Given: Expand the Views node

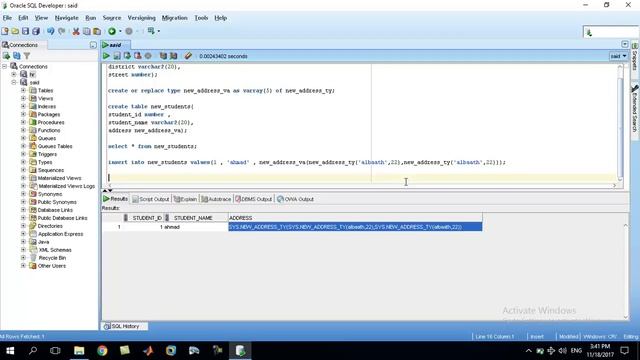Looking at the screenshot, I should click(23, 98).
